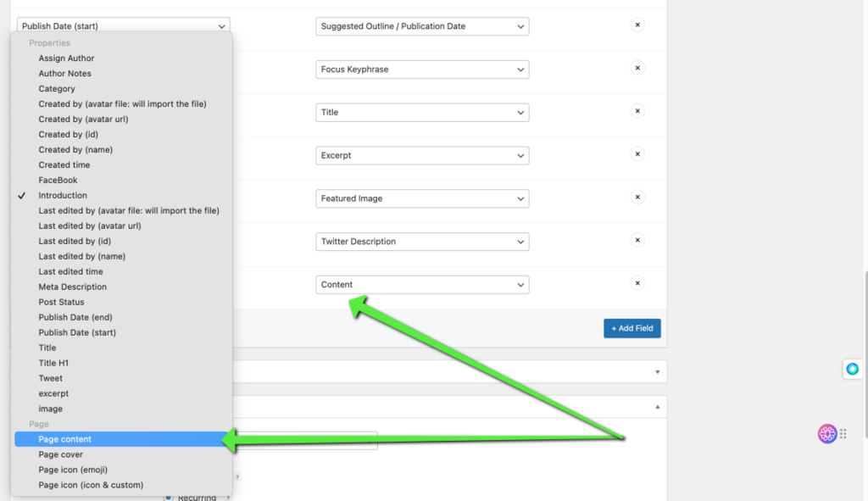This screenshot has height=501, width=868.
Task: Click the Add Field button
Action: point(632,328)
